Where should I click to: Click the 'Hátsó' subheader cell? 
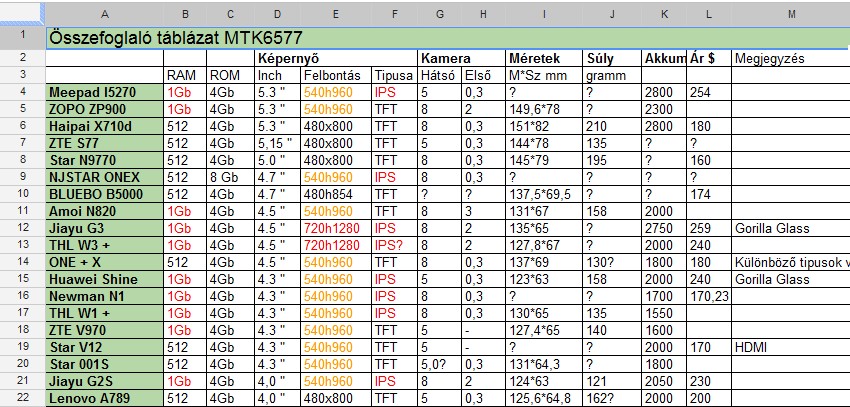click(440, 75)
